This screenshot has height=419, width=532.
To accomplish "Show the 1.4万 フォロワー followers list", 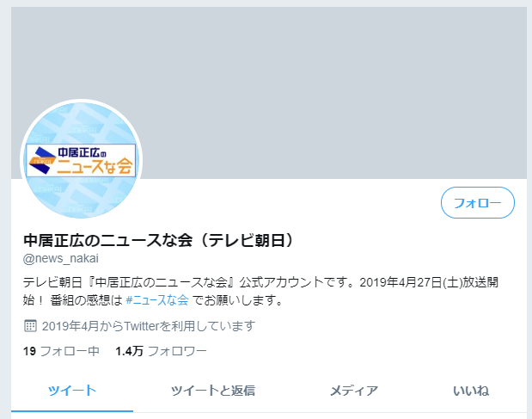I will coord(161,351).
